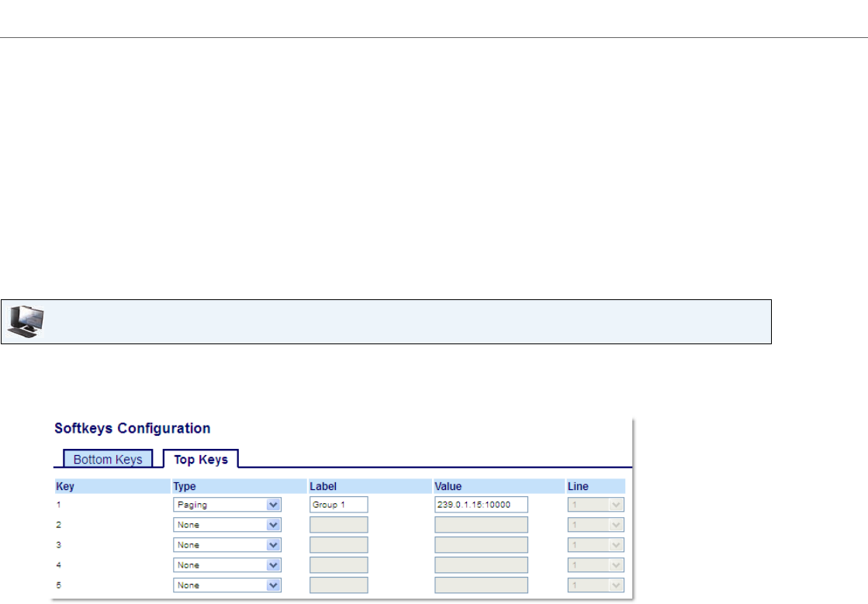This screenshot has width=868, height=604.
Task: Click the Label field containing Group 1
Action: pyautogui.click(x=338, y=505)
